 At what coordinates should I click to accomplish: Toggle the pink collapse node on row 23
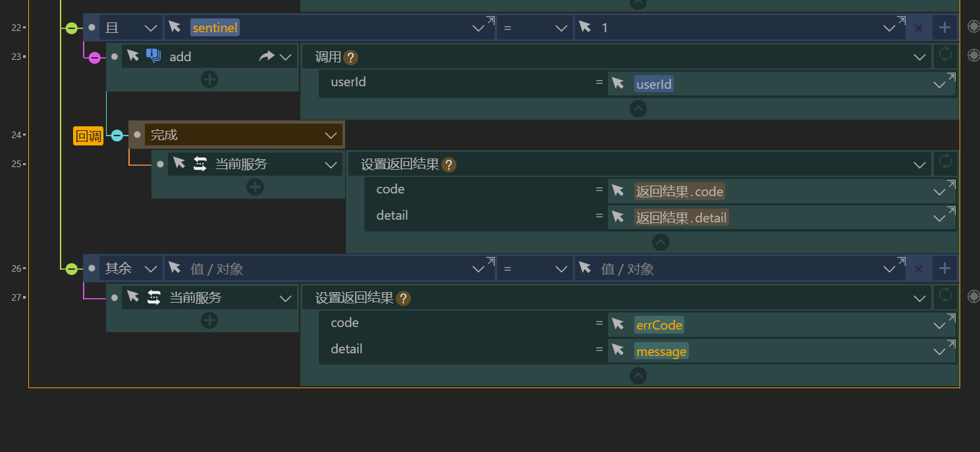tap(94, 57)
